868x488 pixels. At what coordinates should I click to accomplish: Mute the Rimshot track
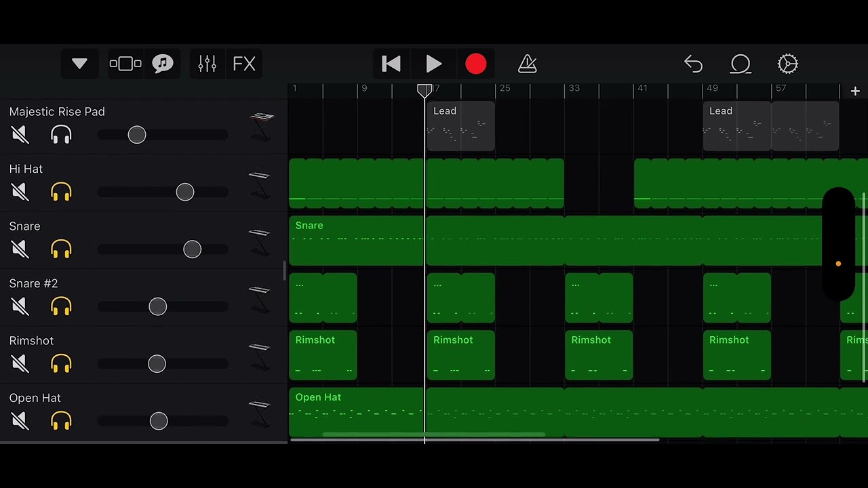[x=20, y=364]
